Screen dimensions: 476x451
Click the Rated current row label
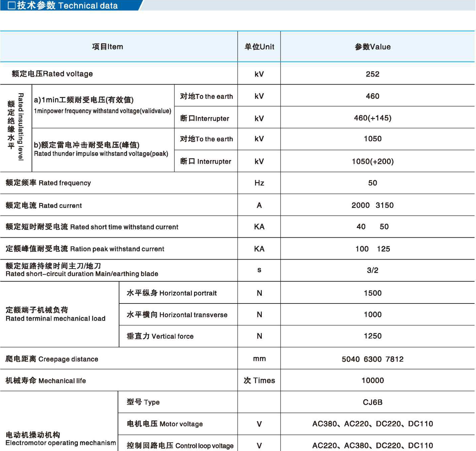pyautogui.click(x=44, y=205)
